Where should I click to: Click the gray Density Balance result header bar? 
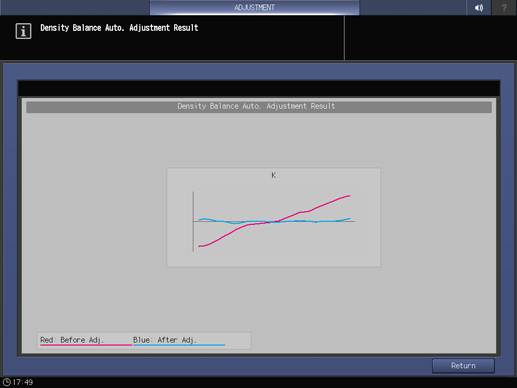(259, 107)
